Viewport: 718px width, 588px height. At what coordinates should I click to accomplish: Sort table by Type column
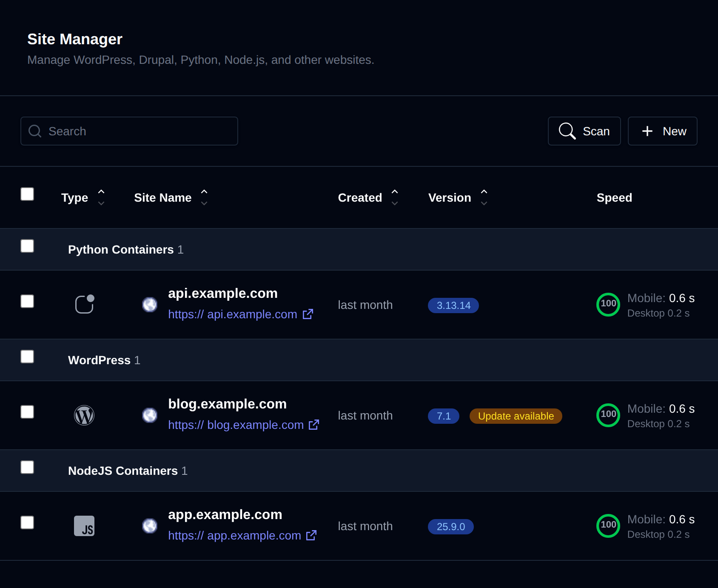[83, 197]
